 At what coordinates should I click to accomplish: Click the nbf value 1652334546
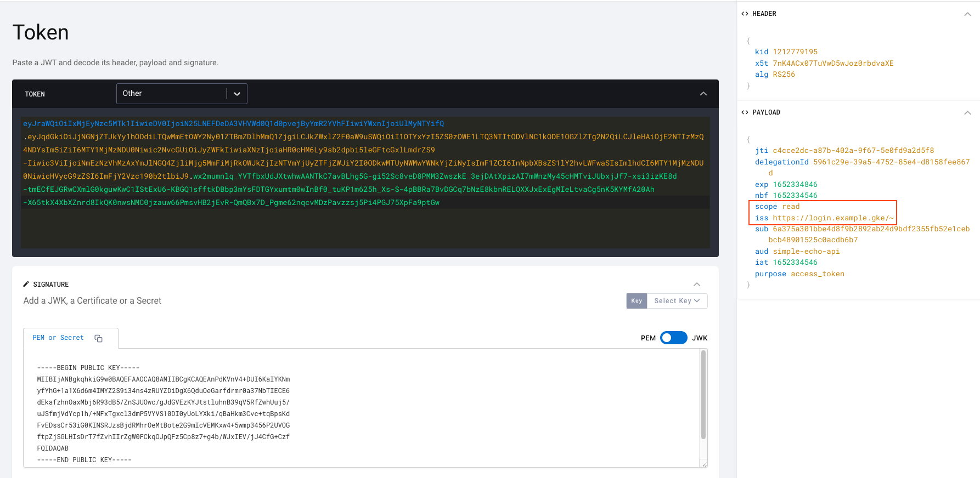795,196
